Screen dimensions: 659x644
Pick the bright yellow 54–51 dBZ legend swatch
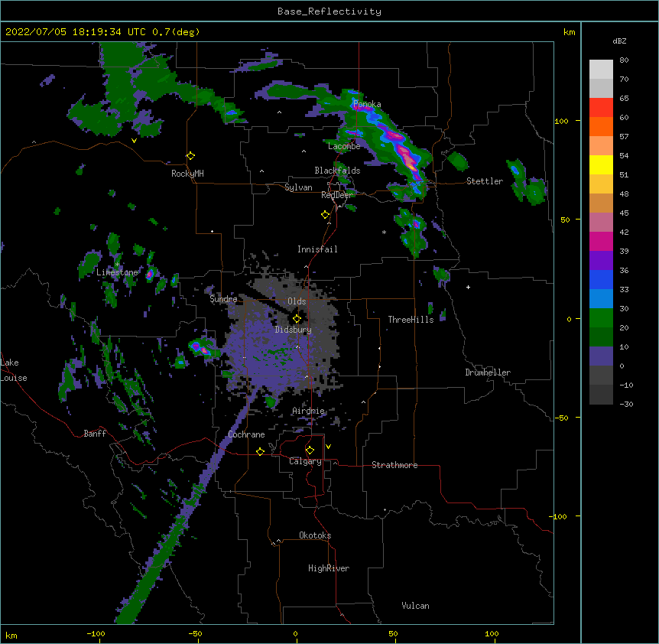click(x=601, y=164)
